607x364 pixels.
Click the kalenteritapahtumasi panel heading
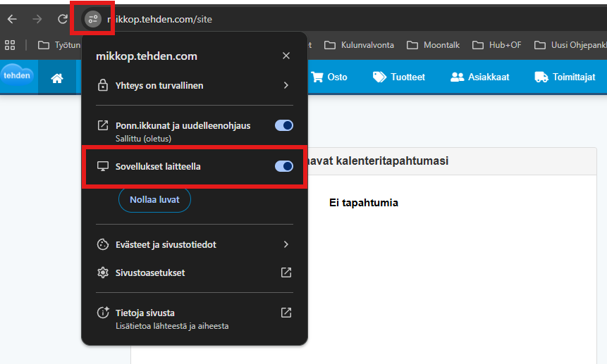click(x=379, y=161)
